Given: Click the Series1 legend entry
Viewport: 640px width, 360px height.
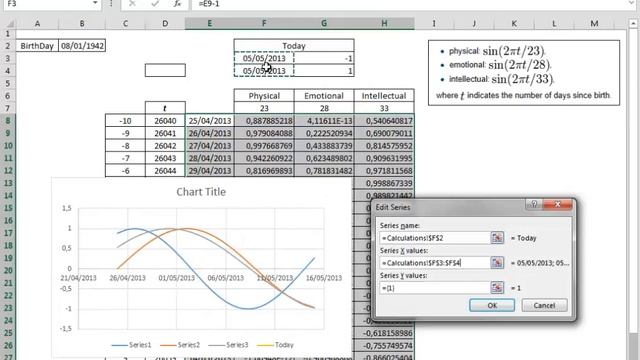Looking at the screenshot, I should tap(131, 345).
